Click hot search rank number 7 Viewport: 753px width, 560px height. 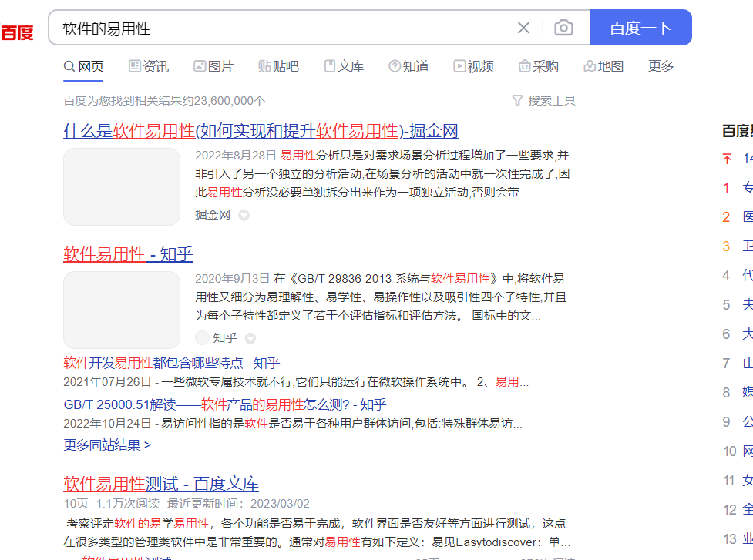click(x=726, y=364)
